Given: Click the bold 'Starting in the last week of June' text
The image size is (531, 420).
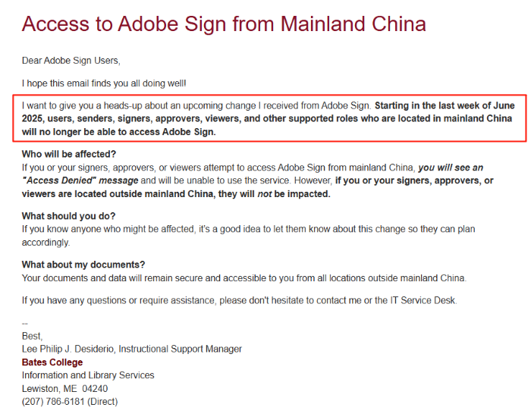Looking at the screenshot, I should pyautogui.click(x=445, y=105).
